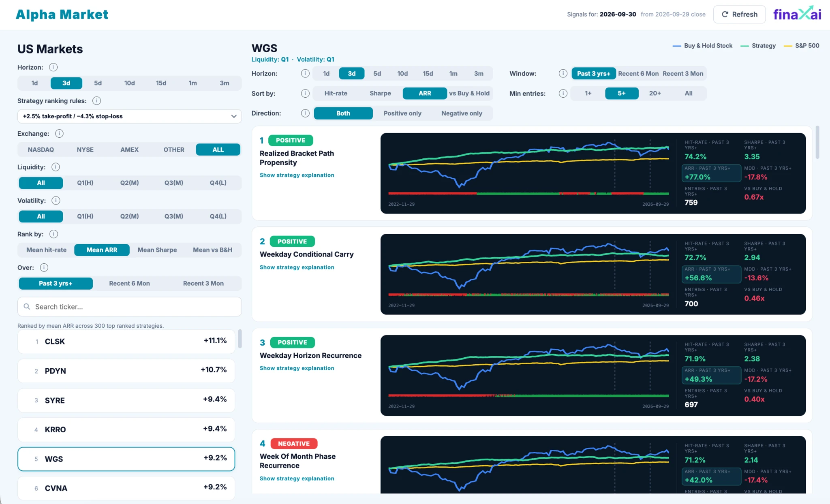This screenshot has height=504, width=830.
Task: Open the CLSK ticker row
Action: 126,342
